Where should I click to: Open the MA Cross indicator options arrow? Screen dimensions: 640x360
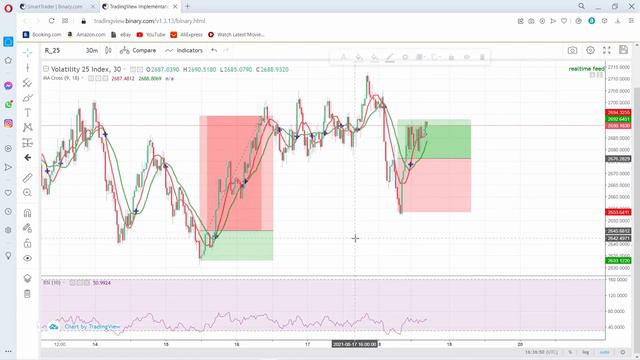(82, 78)
